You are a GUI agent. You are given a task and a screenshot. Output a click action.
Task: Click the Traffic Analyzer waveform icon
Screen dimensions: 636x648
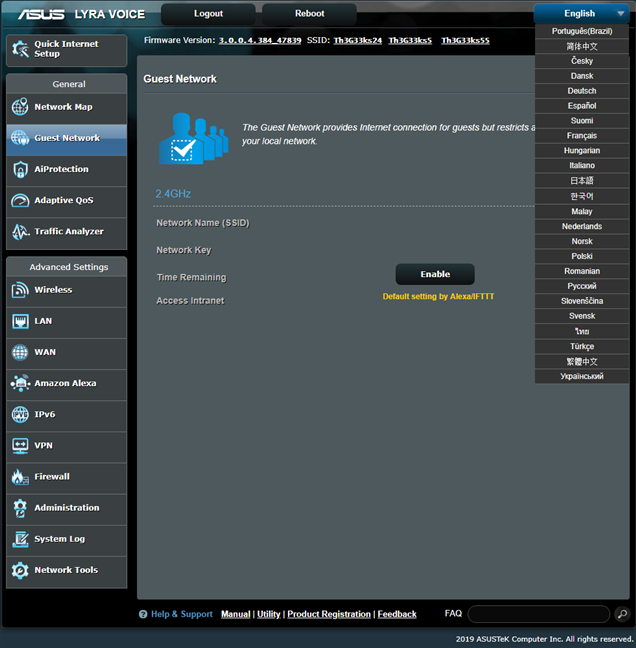click(20, 231)
